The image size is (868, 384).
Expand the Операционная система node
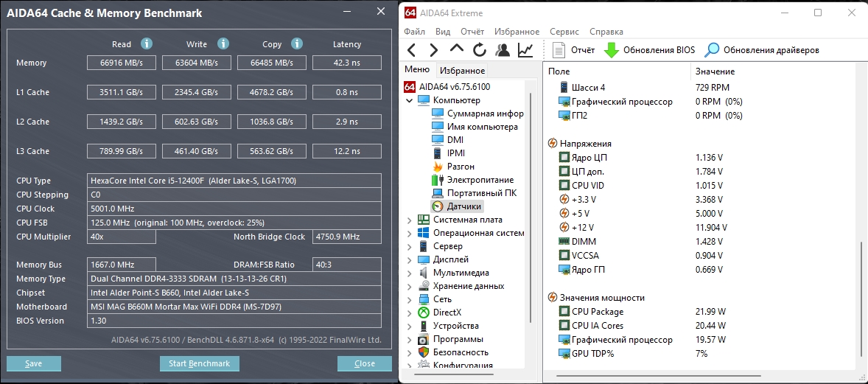click(x=409, y=234)
